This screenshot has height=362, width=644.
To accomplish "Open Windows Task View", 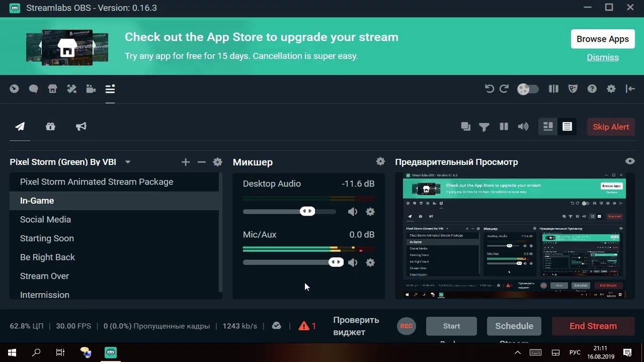I will [x=60, y=352].
